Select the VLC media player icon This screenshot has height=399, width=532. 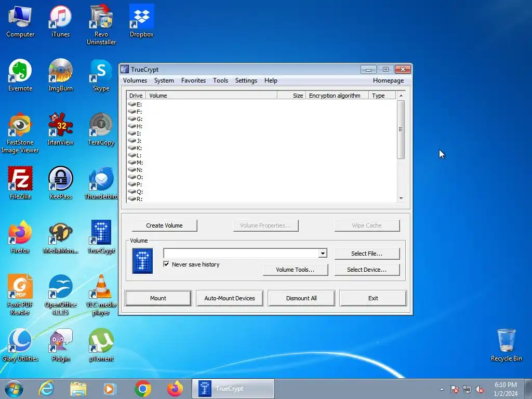pyautogui.click(x=101, y=295)
